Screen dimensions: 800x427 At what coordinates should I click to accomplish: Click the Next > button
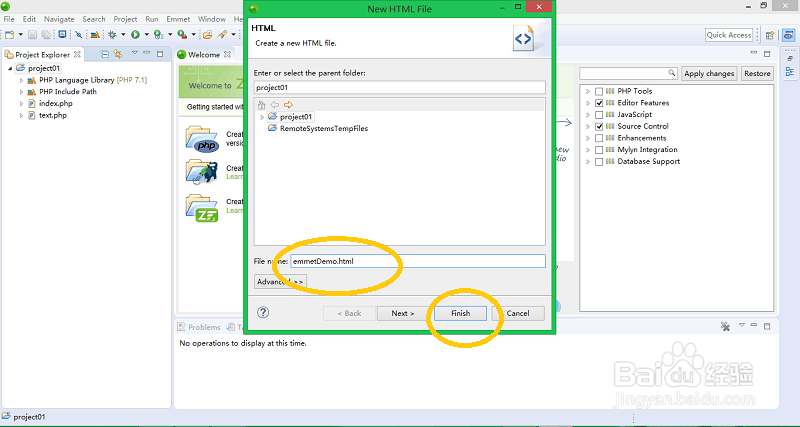(403, 313)
